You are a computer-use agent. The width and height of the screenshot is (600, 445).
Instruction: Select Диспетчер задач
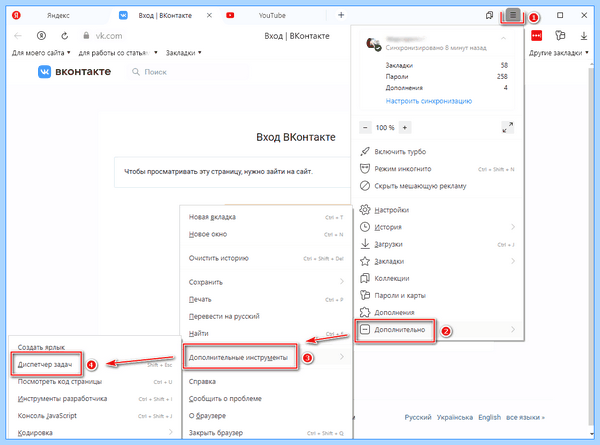click(x=95, y=364)
